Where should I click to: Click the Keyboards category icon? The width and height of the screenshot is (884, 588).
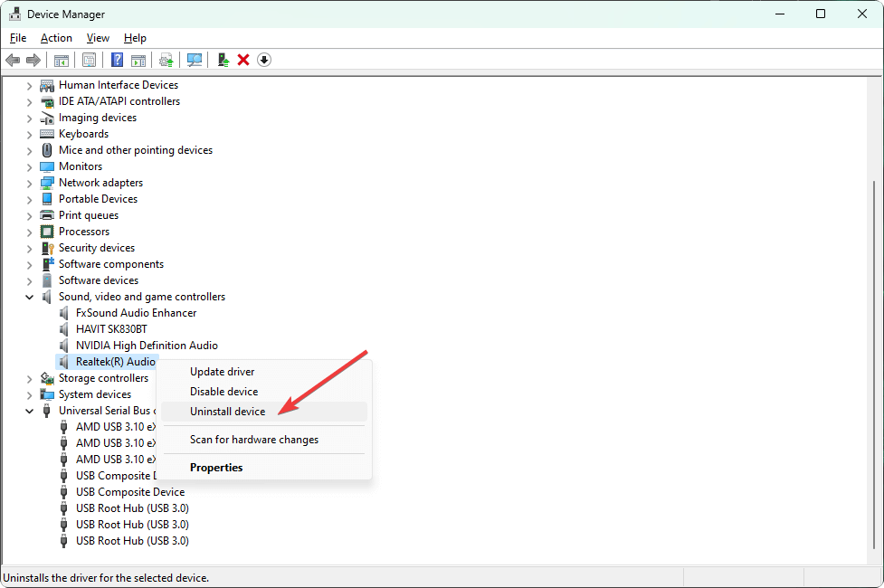point(47,134)
